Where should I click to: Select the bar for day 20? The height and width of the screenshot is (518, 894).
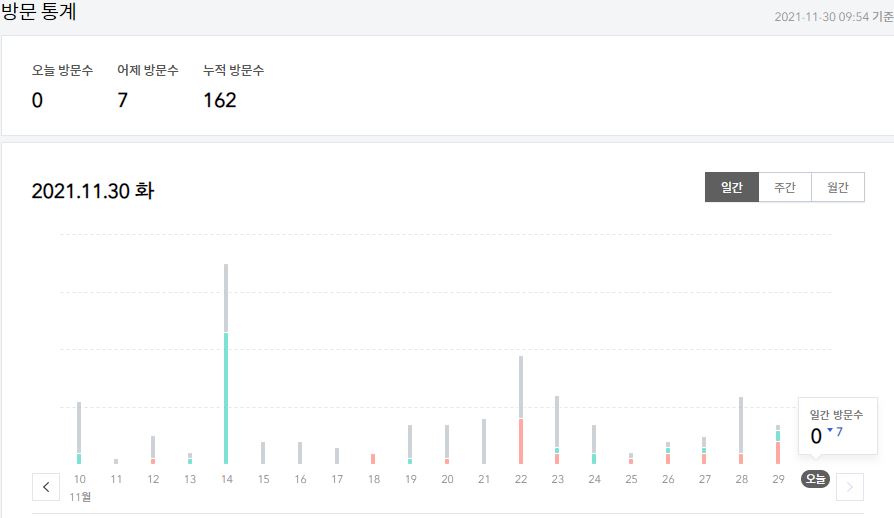(x=447, y=444)
